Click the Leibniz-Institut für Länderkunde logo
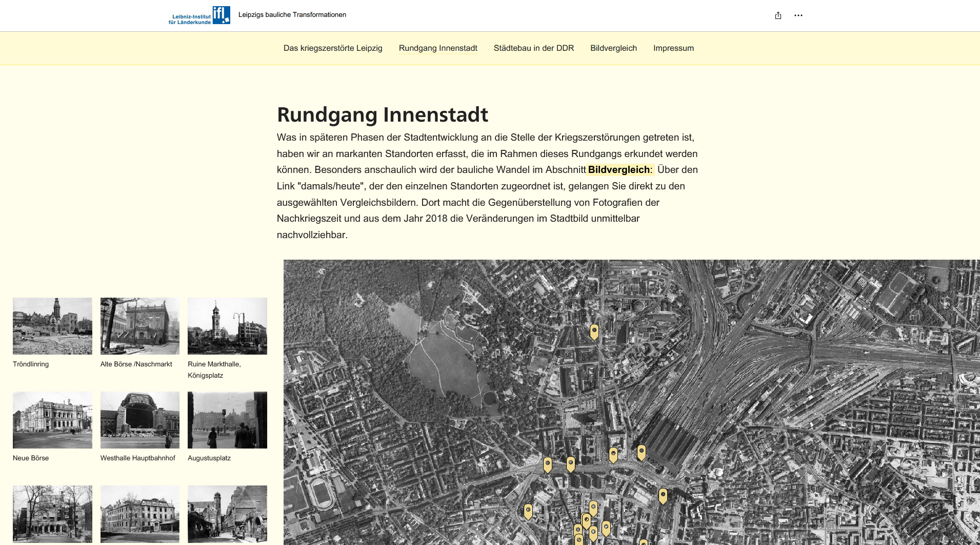 [x=199, y=15]
